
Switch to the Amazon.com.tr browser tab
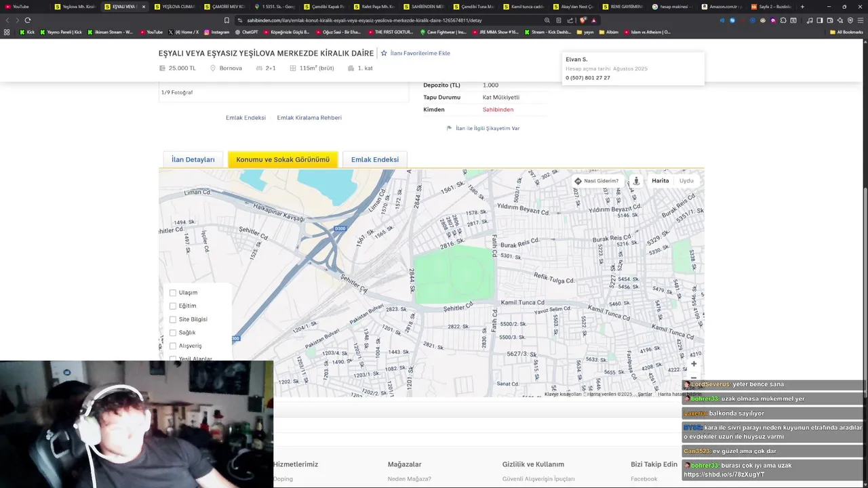pyautogui.click(x=722, y=7)
